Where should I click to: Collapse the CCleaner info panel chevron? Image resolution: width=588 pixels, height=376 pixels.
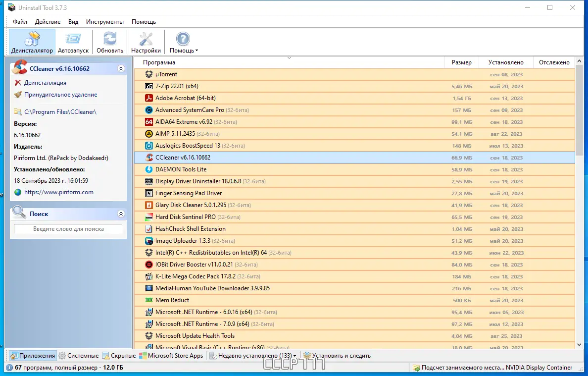pos(121,68)
